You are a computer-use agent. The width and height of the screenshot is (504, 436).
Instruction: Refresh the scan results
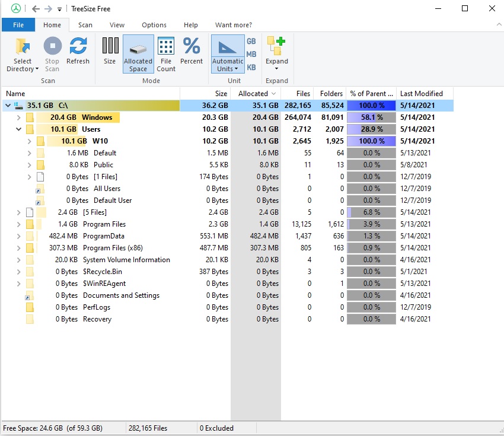tap(78, 52)
